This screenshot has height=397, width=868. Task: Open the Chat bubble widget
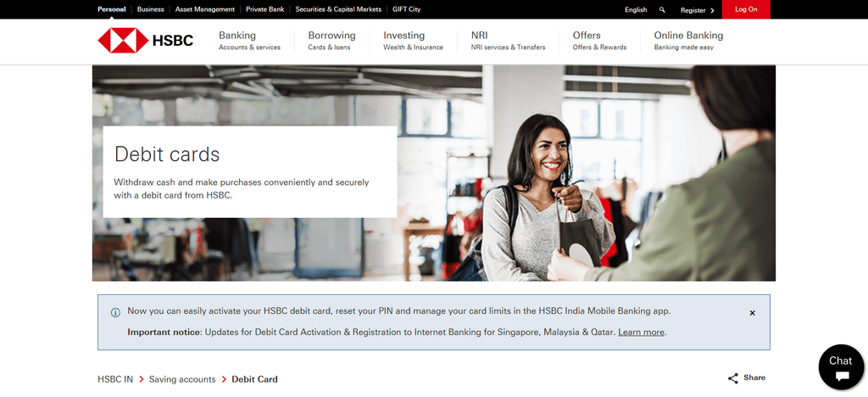click(x=840, y=367)
